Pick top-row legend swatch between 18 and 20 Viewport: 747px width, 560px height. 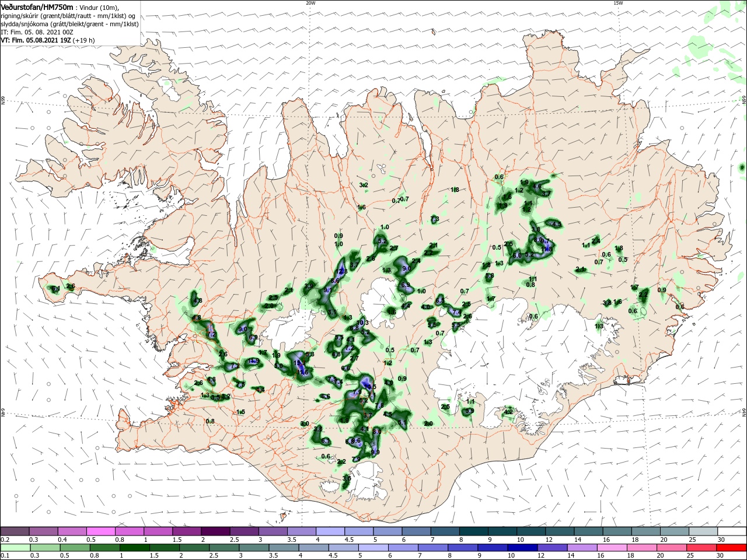[x=645, y=531]
